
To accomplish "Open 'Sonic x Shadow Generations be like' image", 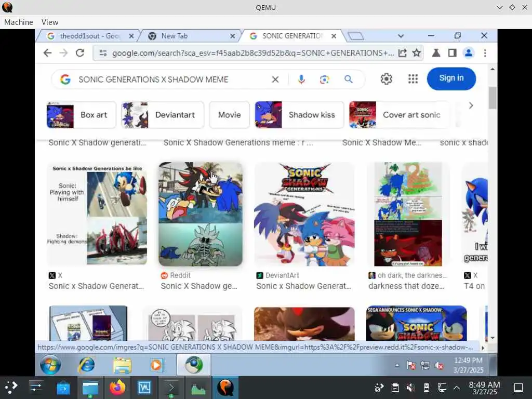I will tap(97, 214).
